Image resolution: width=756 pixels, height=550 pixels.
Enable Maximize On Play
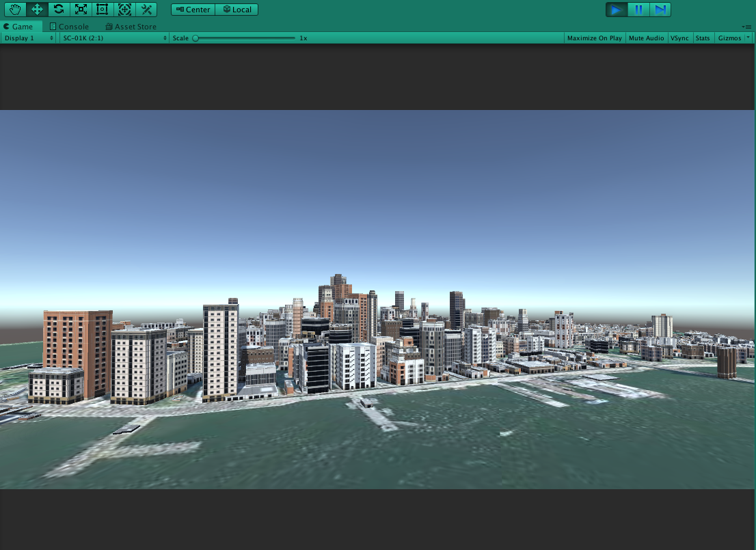(594, 38)
